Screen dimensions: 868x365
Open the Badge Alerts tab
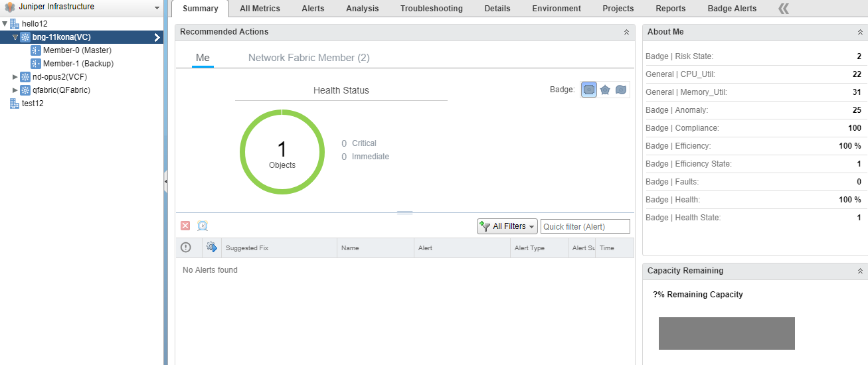(733, 9)
